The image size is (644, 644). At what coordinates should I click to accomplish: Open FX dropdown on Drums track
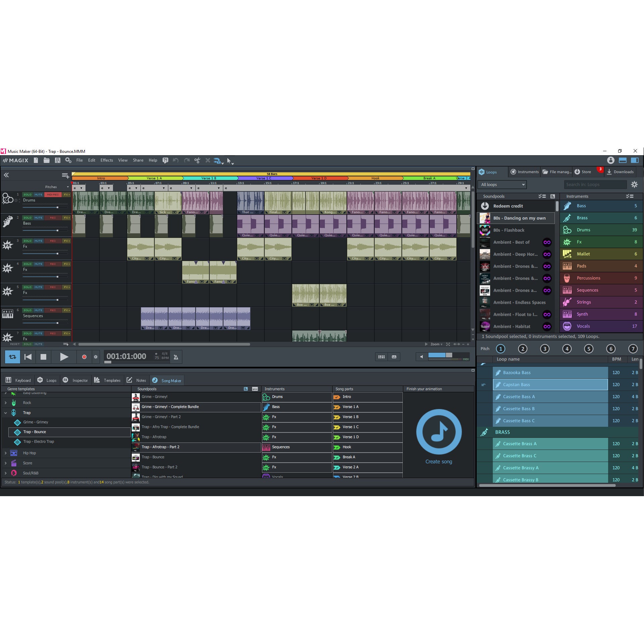(66, 194)
